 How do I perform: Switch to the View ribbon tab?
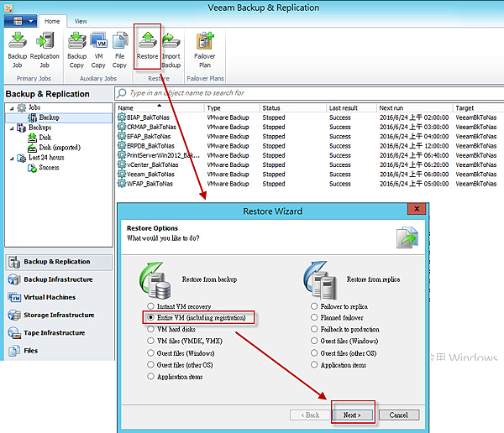(x=81, y=21)
